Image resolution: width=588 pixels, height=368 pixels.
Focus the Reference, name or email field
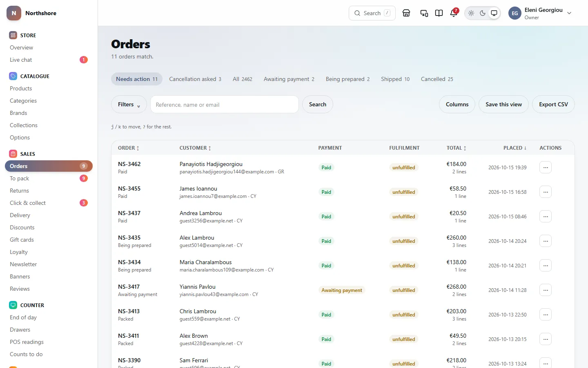pyautogui.click(x=225, y=104)
